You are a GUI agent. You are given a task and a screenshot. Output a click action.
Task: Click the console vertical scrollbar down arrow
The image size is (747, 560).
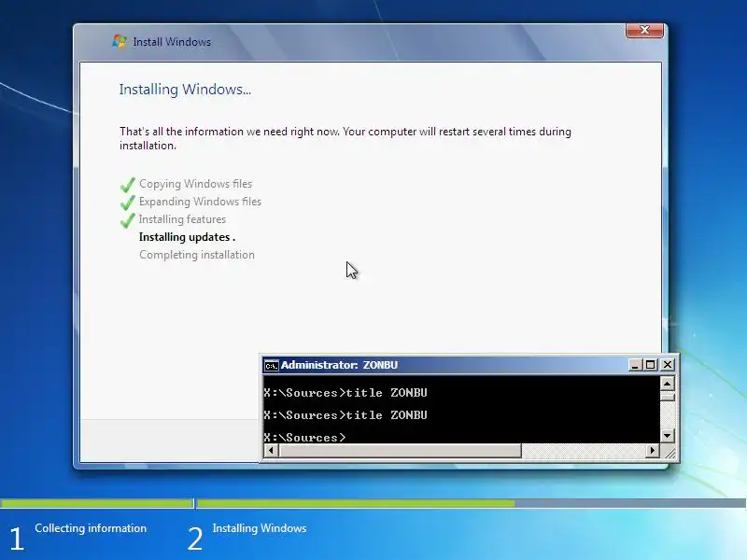667,435
